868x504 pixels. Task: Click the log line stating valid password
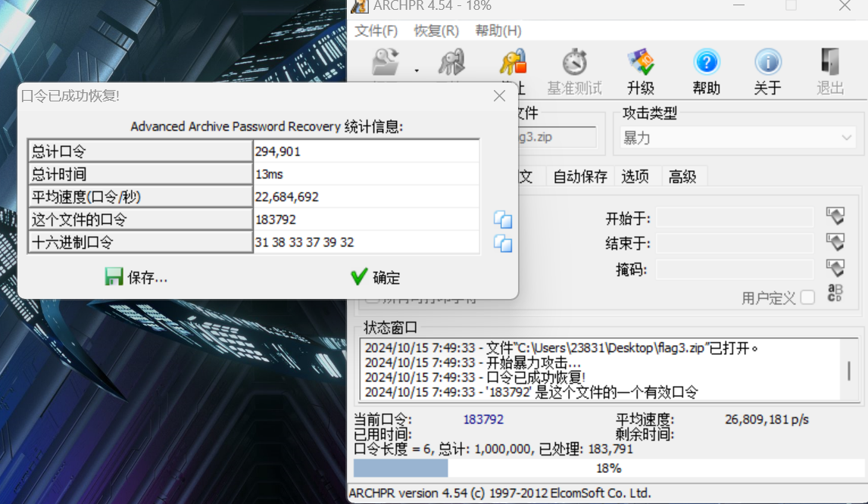(x=532, y=392)
